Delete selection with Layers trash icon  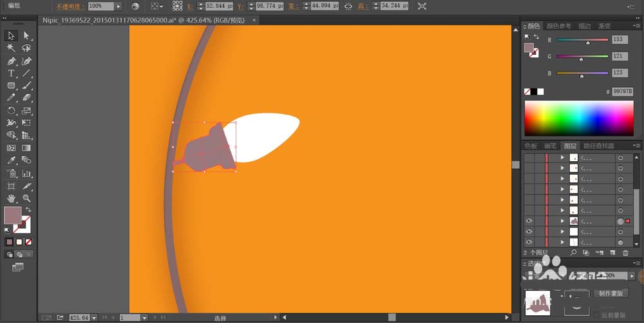point(625,252)
